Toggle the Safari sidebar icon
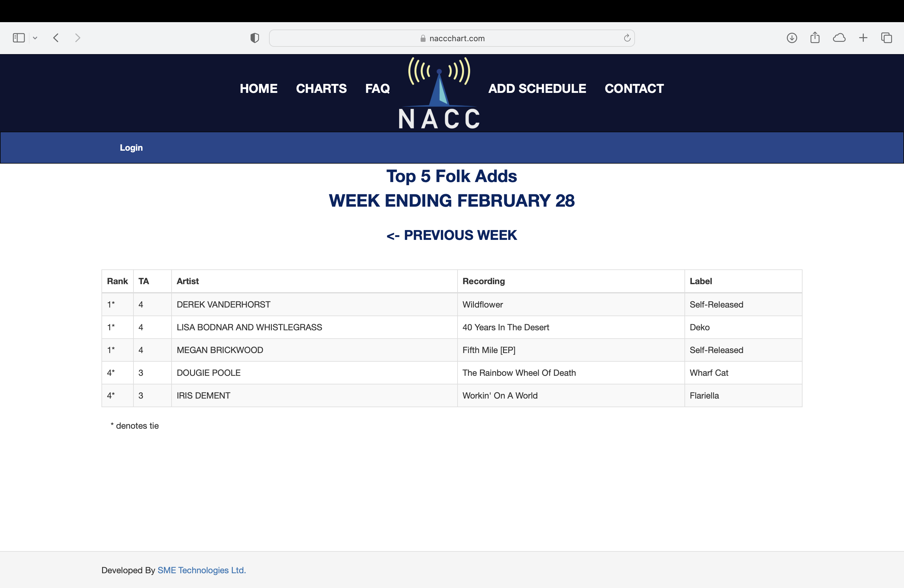This screenshot has height=588, width=904. click(19, 38)
